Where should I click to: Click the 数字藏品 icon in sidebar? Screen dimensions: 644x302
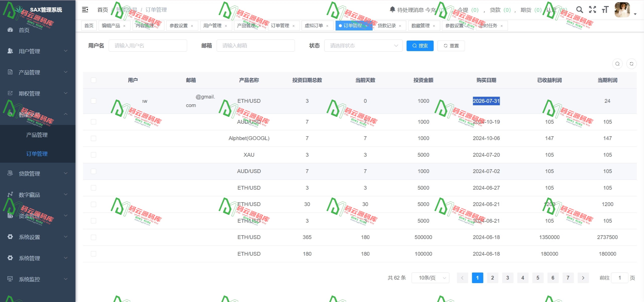(10, 194)
